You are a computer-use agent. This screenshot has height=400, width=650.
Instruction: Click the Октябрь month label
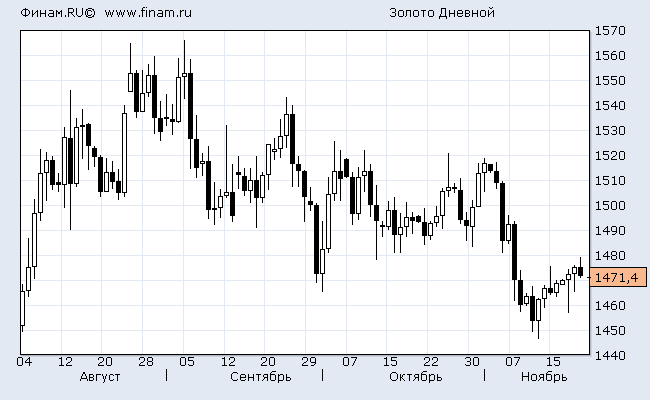pyautogui.click(x=416, y=377)
